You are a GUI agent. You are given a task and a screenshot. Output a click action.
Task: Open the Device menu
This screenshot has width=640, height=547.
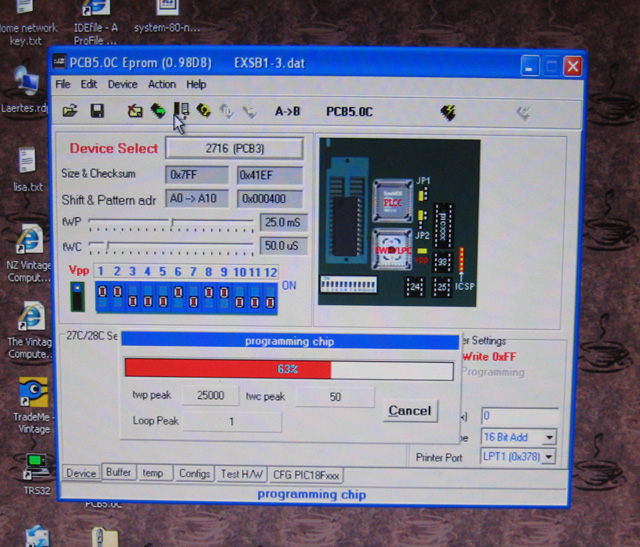[122, 84]
